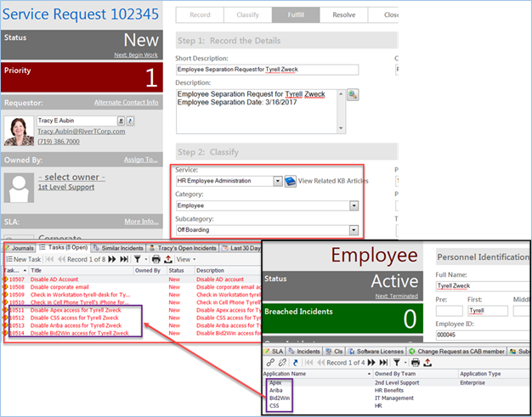Open Change Request as CAB member tab

(456, 352)
